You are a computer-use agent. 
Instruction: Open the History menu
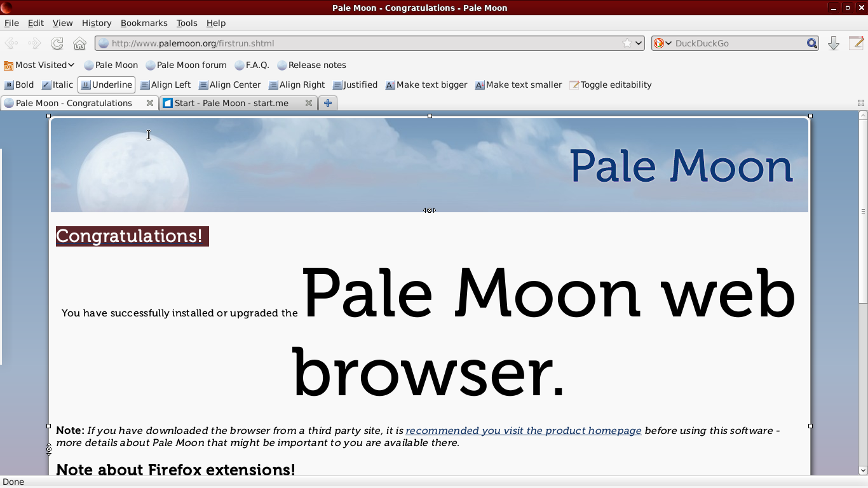tap(97, 23)
